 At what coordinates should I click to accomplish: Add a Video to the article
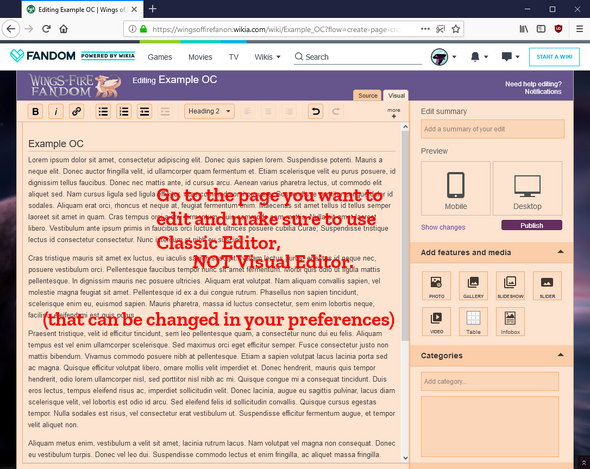436,321
